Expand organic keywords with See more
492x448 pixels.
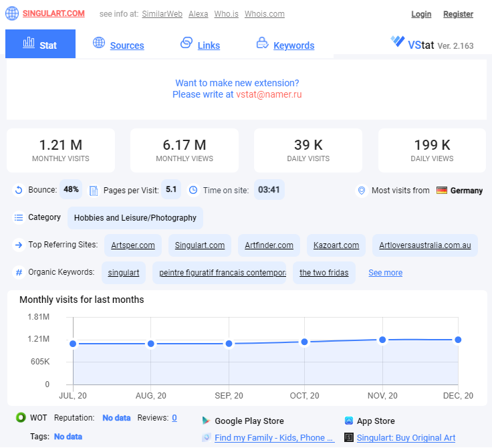click(385, 273)
